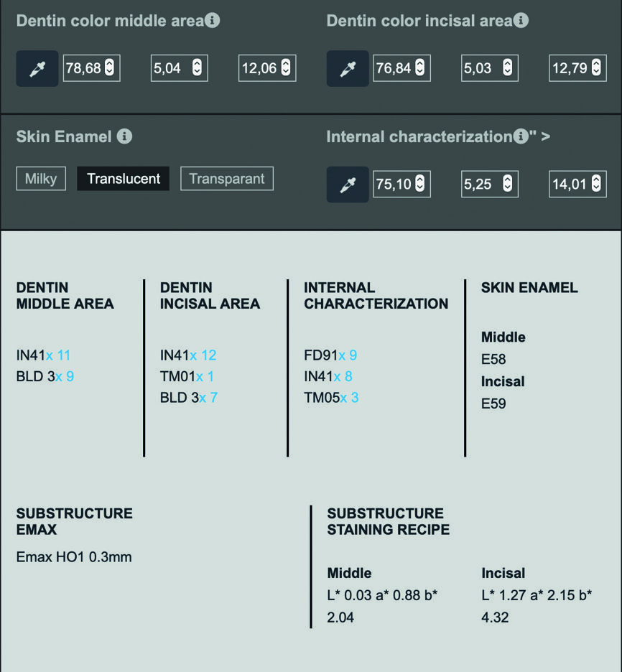
Task: Click the internal characterization 14,01 field
Action: tap(570, 185)
